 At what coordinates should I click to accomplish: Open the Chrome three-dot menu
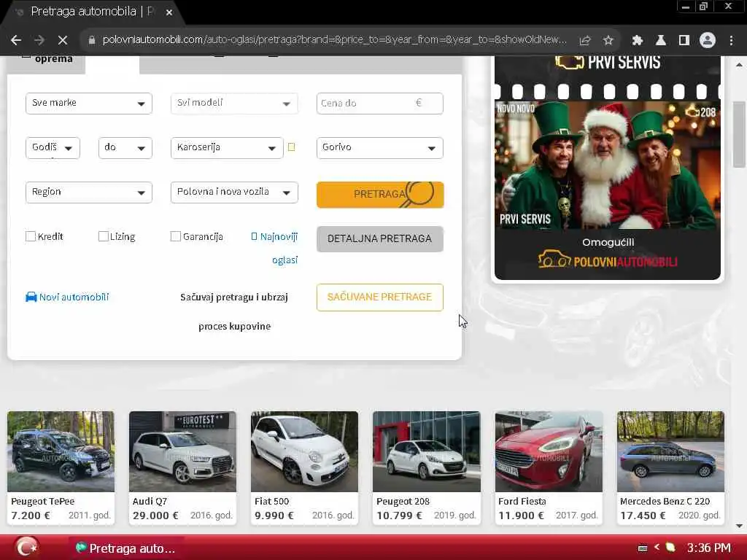click(x=731, y=41)
